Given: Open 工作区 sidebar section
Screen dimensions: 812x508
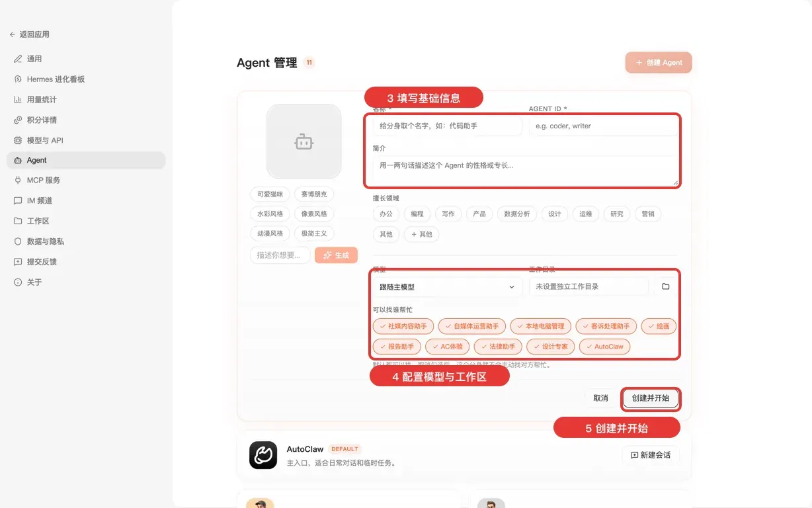Looking at the screenshot, I should 86,221.
